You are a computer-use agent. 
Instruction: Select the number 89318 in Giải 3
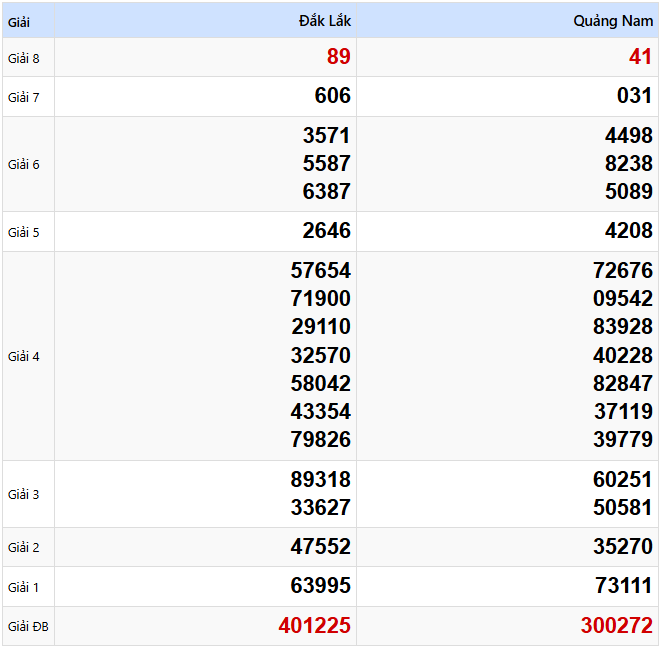click(320, 480)
